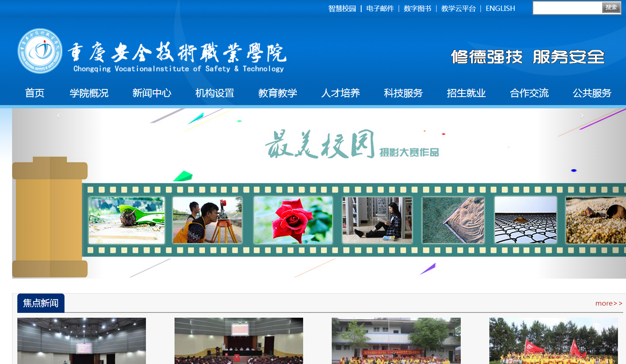Open the 学院概况 menu
This screenshot has height=364, width=626.
pos(89,93)
